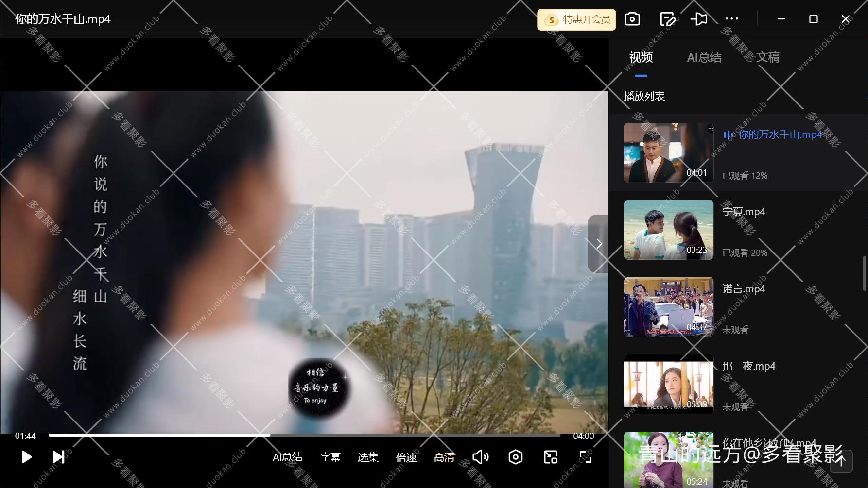Collapse the playlist sidebar with the arrow

[599, 244]
